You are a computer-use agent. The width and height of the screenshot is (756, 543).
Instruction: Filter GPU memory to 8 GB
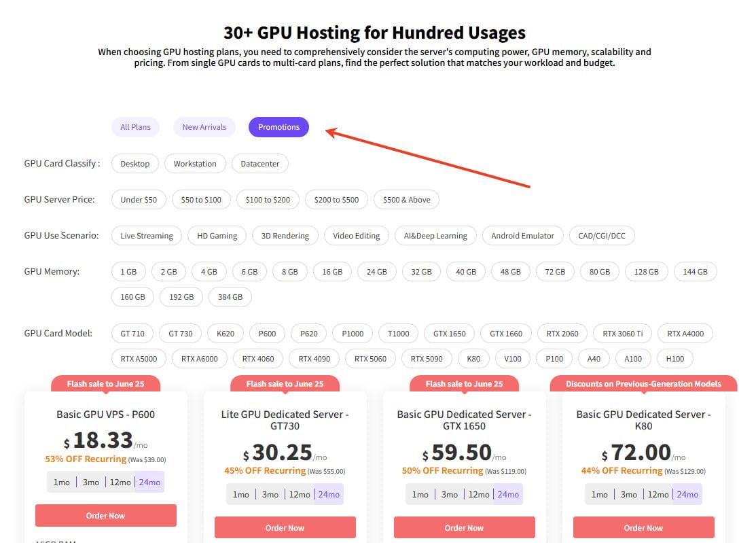(x=290, y=272)
